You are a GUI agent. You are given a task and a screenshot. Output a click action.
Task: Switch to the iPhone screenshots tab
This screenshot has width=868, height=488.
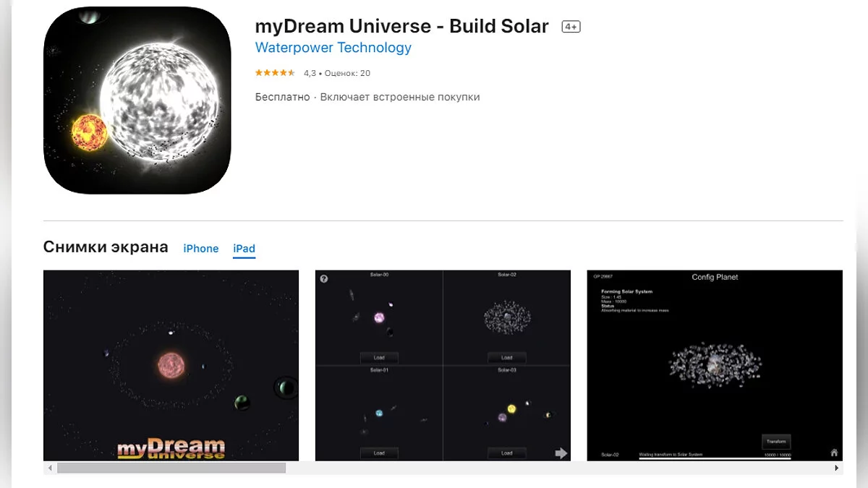(x=201, y=249)
